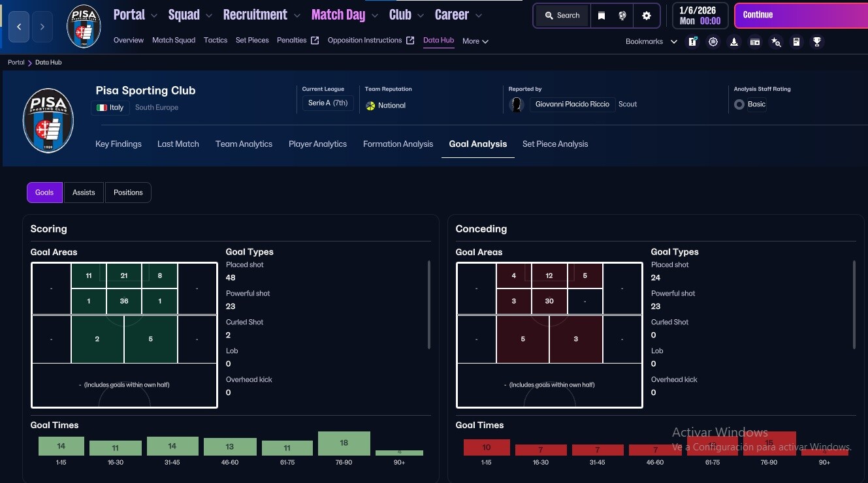Open the trophy shortcut icon
The image size is (868, 483).
816,42
